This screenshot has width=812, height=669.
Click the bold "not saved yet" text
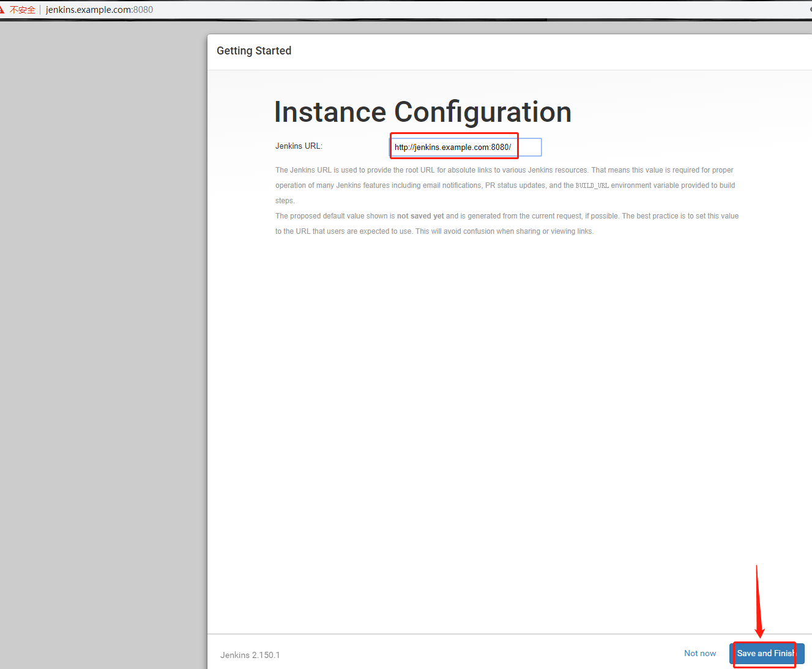[x=420, y=216]
